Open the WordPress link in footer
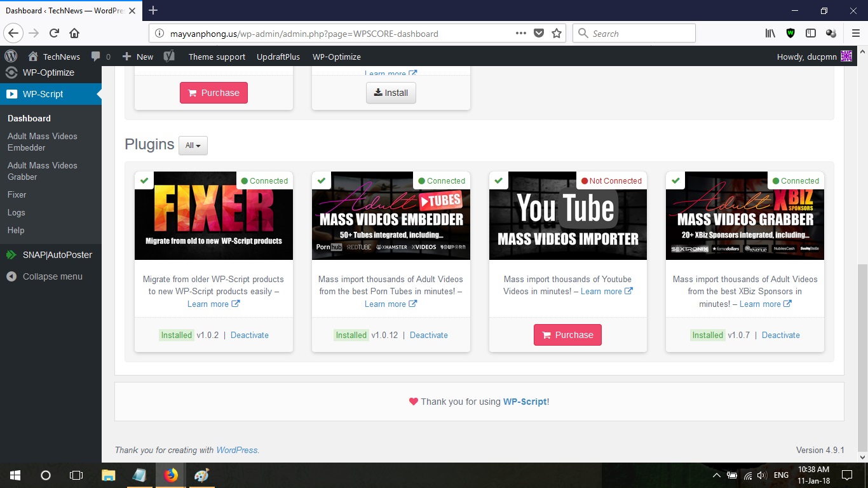The image size is (868, 488). [237, 450]
